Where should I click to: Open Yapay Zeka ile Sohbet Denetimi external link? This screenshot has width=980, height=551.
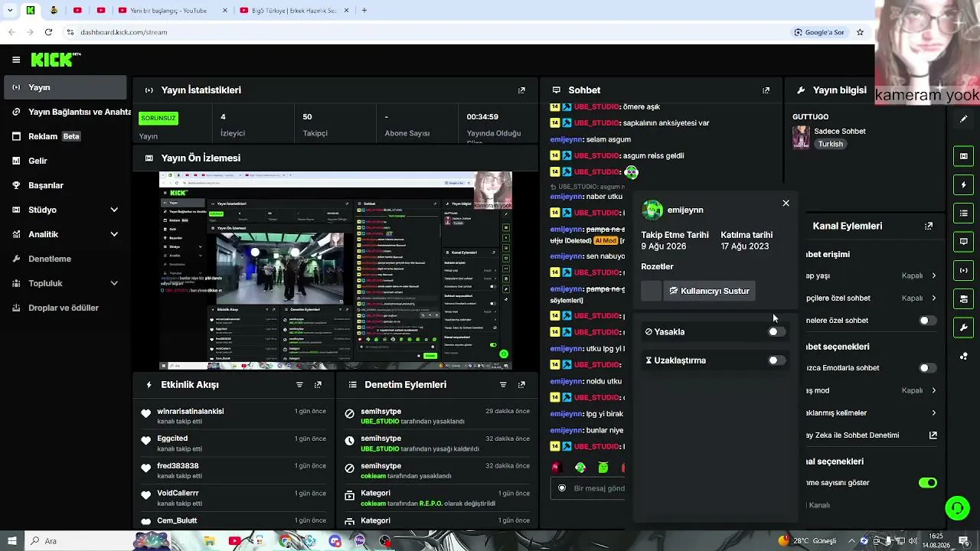click(933, 435)
